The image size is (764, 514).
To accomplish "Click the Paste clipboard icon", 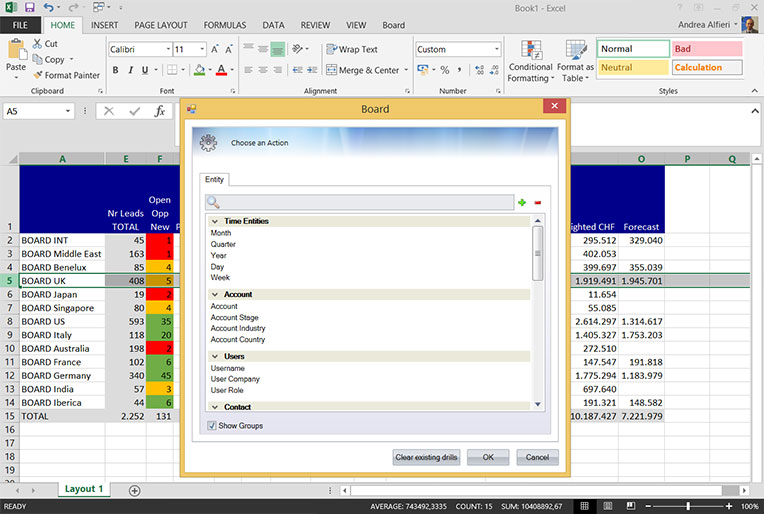I will point(16,50).
